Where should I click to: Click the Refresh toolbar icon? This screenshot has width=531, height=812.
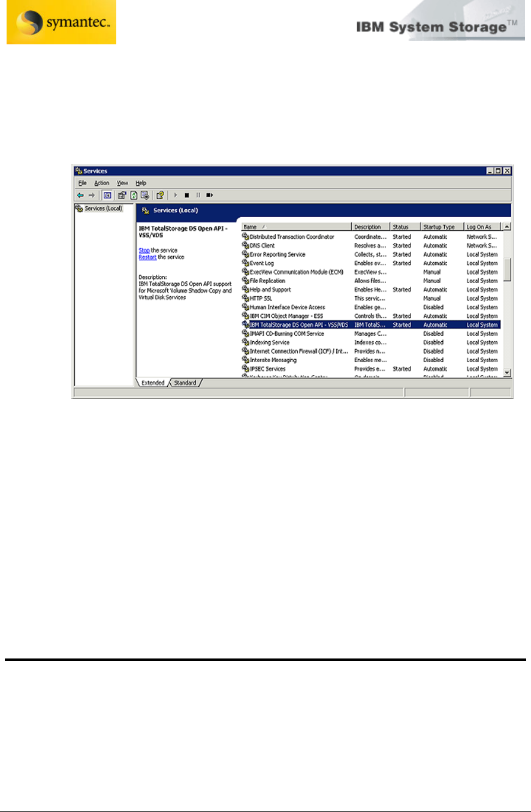tap(134, 195)
